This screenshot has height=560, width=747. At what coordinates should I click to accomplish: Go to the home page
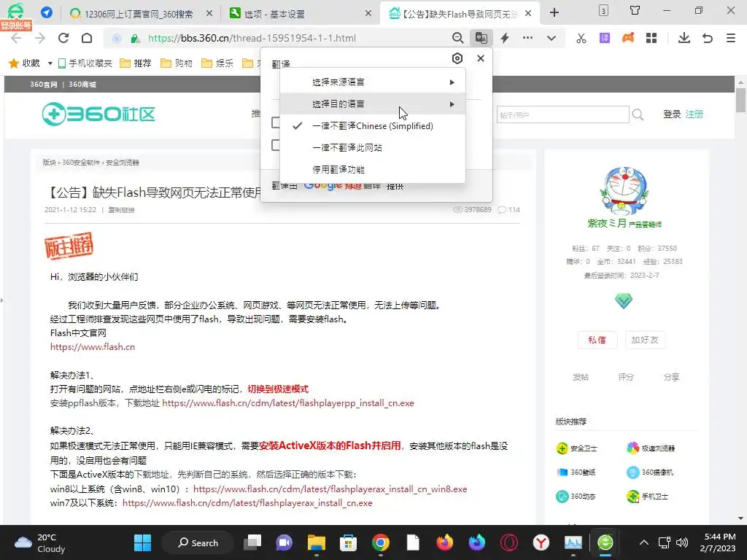[x=87, y=38]
